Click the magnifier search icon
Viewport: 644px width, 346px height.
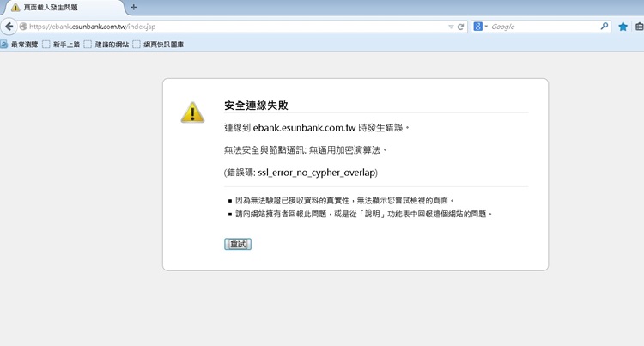605,27
